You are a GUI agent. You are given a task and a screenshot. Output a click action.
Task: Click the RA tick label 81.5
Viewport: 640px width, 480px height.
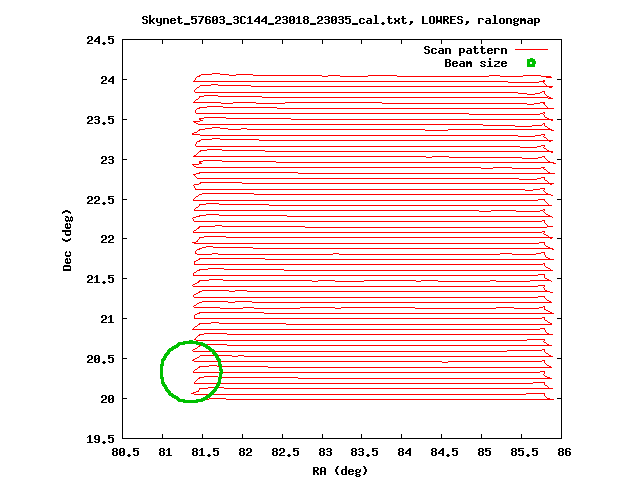point(205,452)
